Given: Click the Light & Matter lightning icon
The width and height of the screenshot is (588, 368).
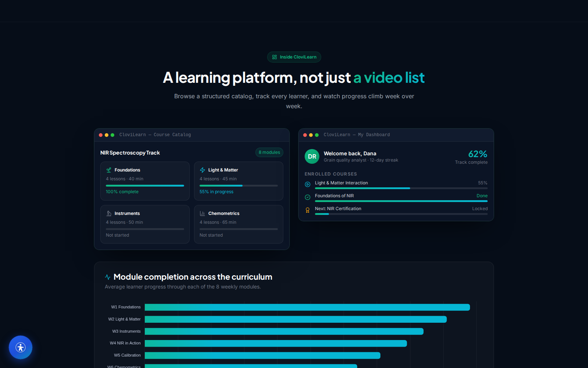Looking at the screenshot, I should coord(202,170).
